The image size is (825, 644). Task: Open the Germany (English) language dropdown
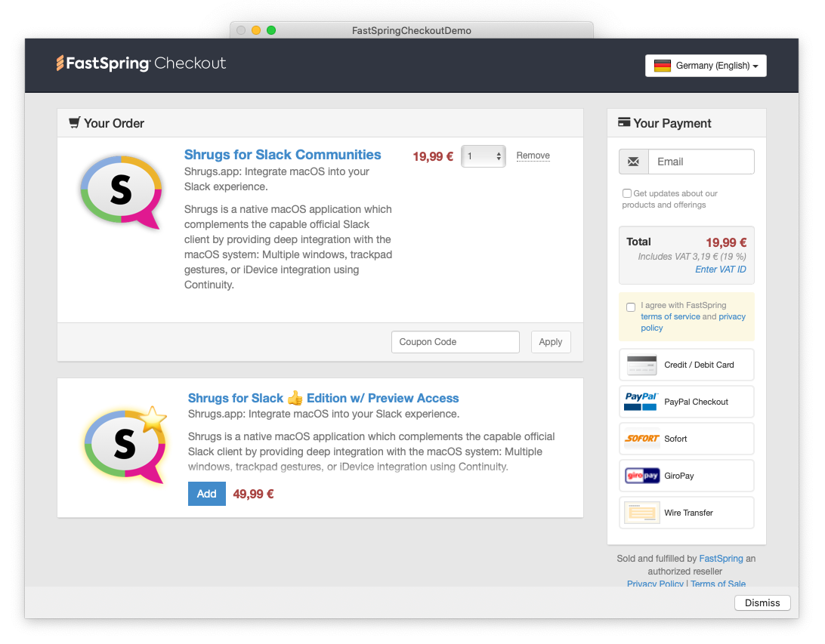pyautogui.click(x=706, y=66)
